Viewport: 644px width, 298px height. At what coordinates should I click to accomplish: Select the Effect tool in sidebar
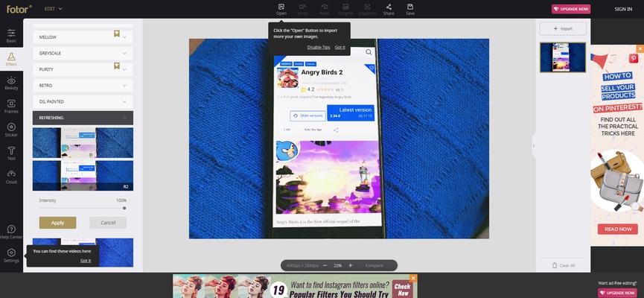click(11, 60)
